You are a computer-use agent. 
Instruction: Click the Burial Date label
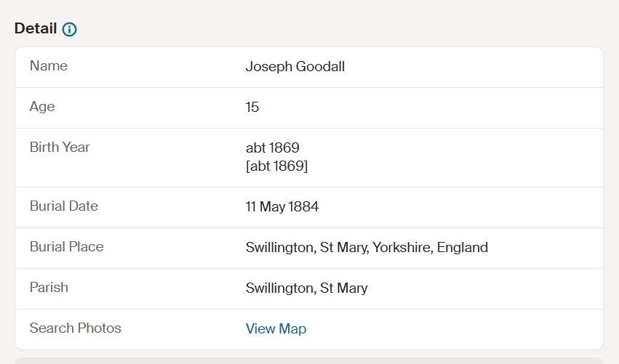tap(63, 206)
